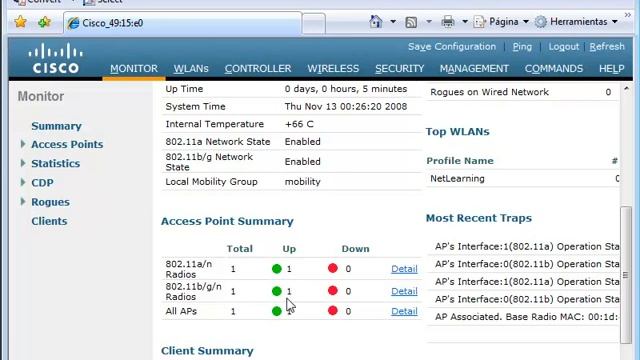The width and height of the screenshot is (640, 360).
Task: Open the Favorites star icon
Action: coord(20,22)
